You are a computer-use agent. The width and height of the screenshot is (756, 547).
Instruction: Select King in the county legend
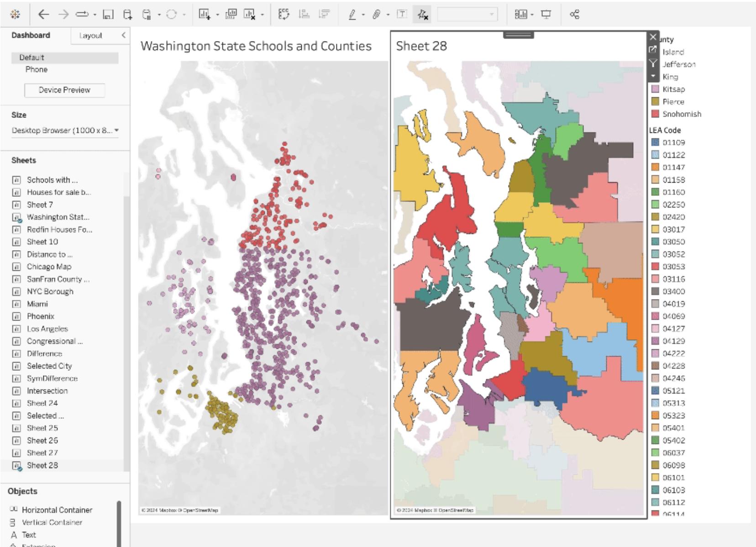[x=670, y=77]
